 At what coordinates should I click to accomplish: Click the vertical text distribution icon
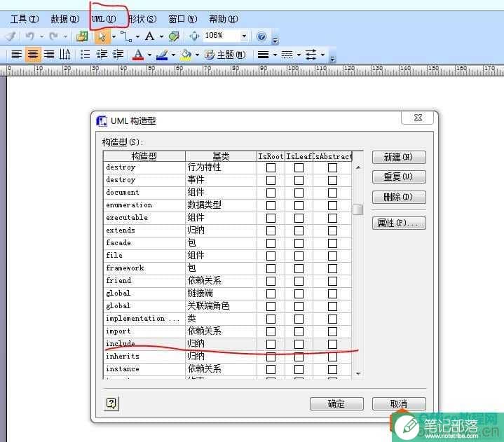pyautogui.click(x=64, y=55)
